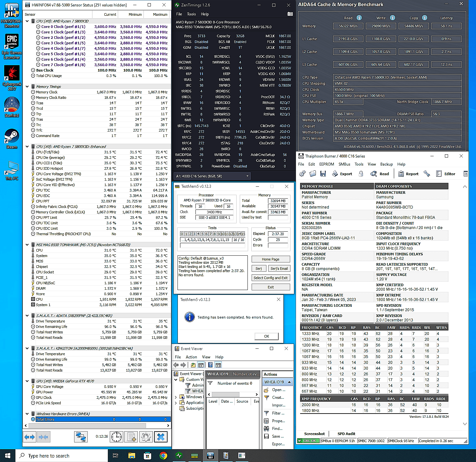476x462 pixels.
Task: Collapse ADATA SX8200PNP S.M.A.R.T. group
Action: 27,316
